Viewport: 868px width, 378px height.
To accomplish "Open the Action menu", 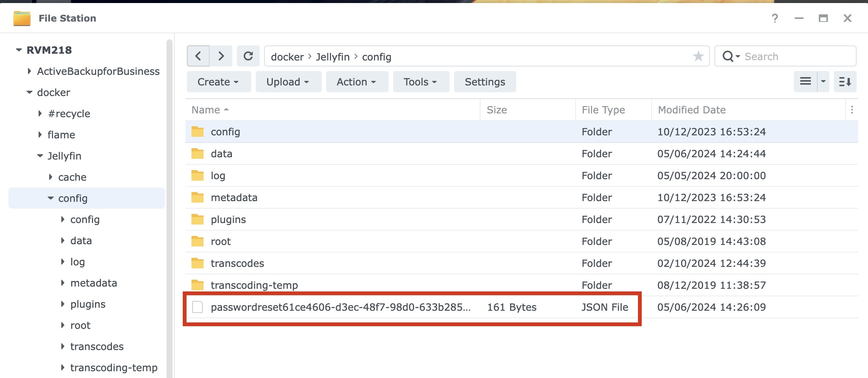I will [357, 82].
